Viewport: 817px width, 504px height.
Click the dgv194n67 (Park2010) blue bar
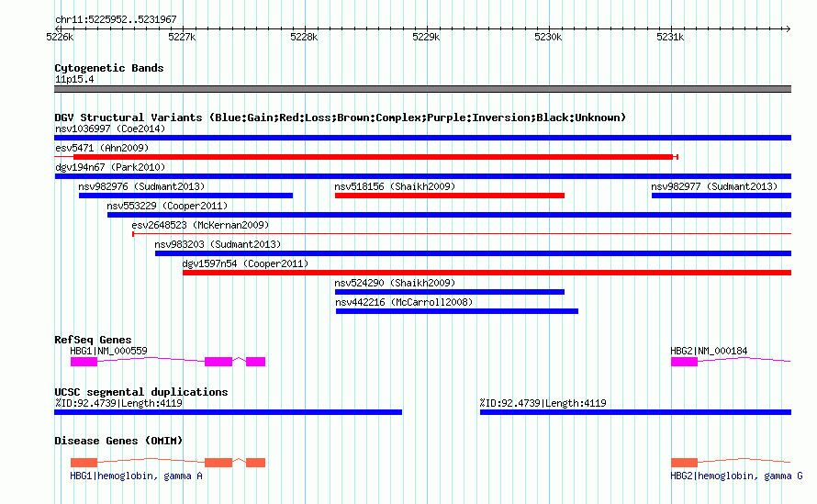pyautogui.click(x=422, y=176)
